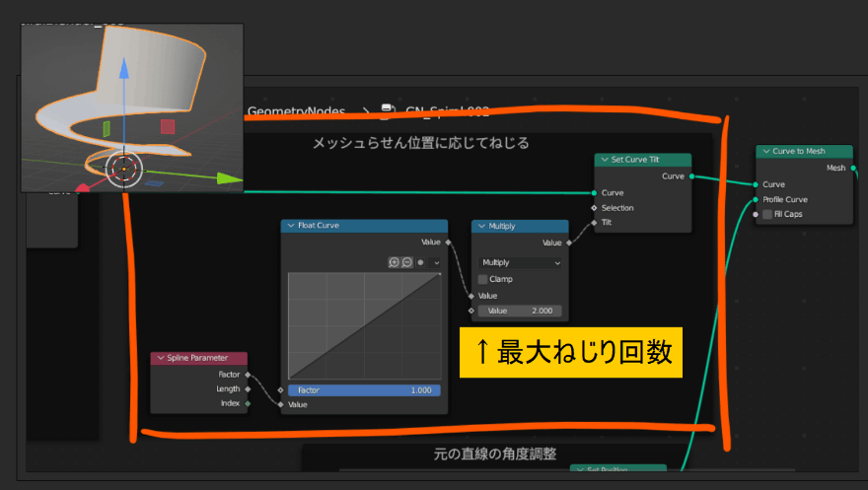
Task: Adjust the Float Curve Factor slider
Action: click(364, 390)
